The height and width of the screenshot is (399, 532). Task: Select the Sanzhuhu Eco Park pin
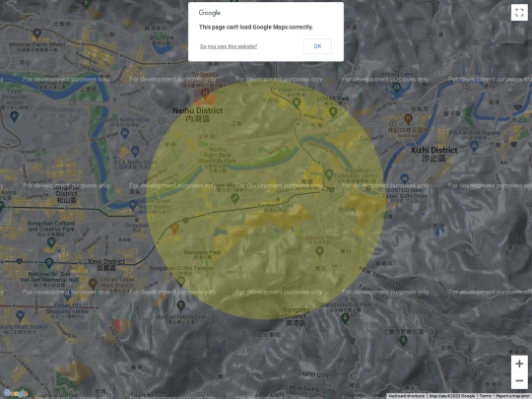click(x=345, y=318)
